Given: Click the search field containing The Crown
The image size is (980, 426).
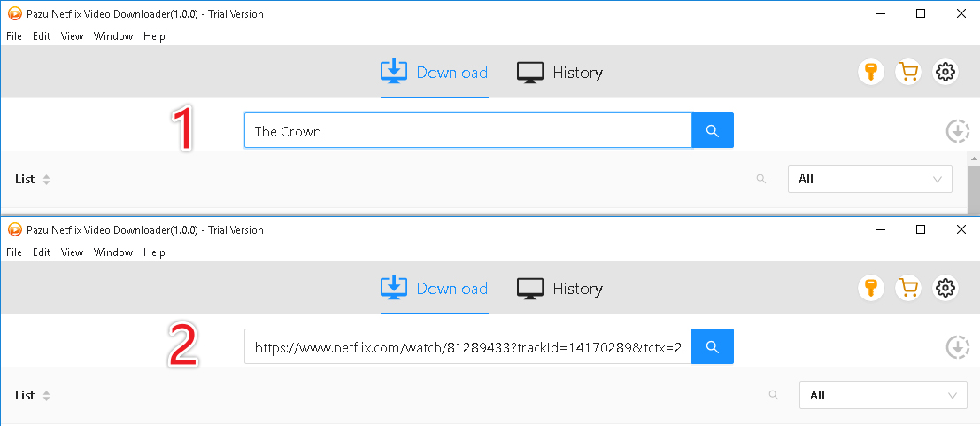Looking at the screenshot, I should click(x=468, y=130).
